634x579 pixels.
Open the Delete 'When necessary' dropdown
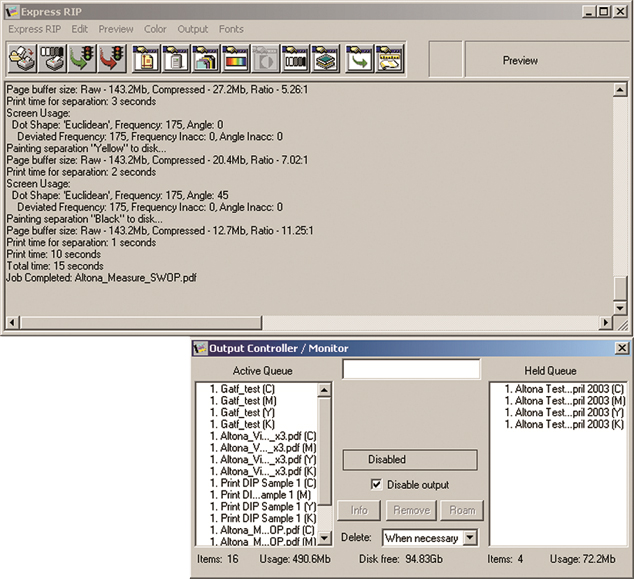(x=469, y=539)
